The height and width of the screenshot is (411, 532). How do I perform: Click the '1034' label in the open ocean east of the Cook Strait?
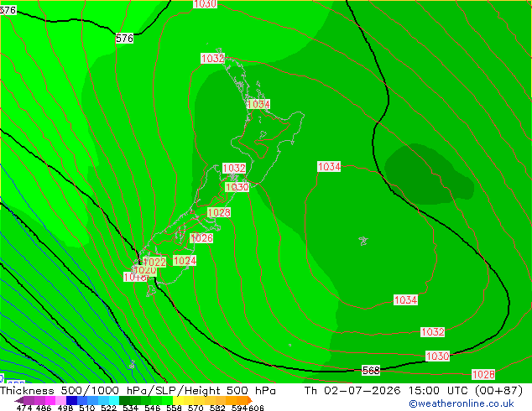coord(329,167)
